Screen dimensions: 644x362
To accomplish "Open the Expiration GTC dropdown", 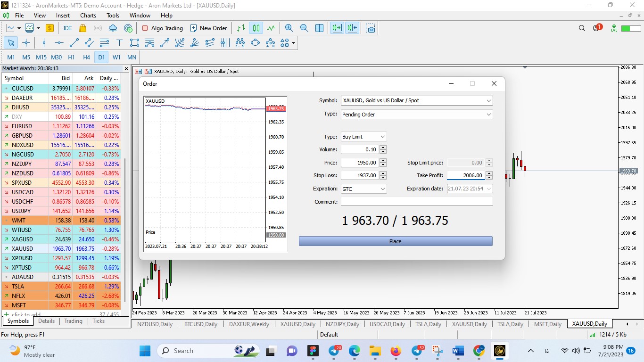I will 382,189.
